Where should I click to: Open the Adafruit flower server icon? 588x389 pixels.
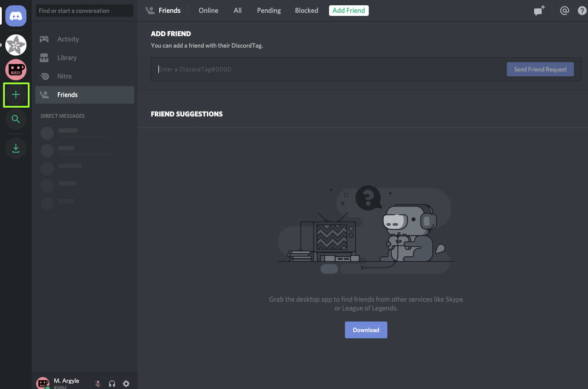(x=16, y=45)
